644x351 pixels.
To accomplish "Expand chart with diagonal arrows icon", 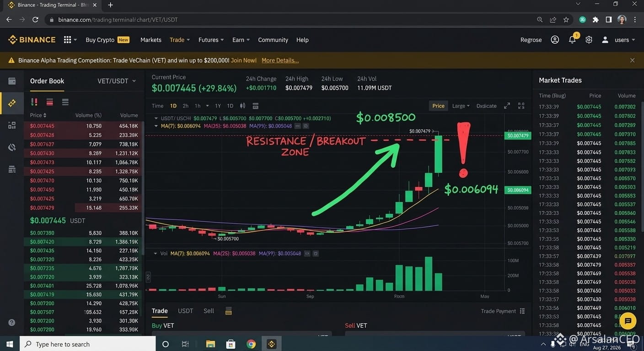I will tap(507, 106).
